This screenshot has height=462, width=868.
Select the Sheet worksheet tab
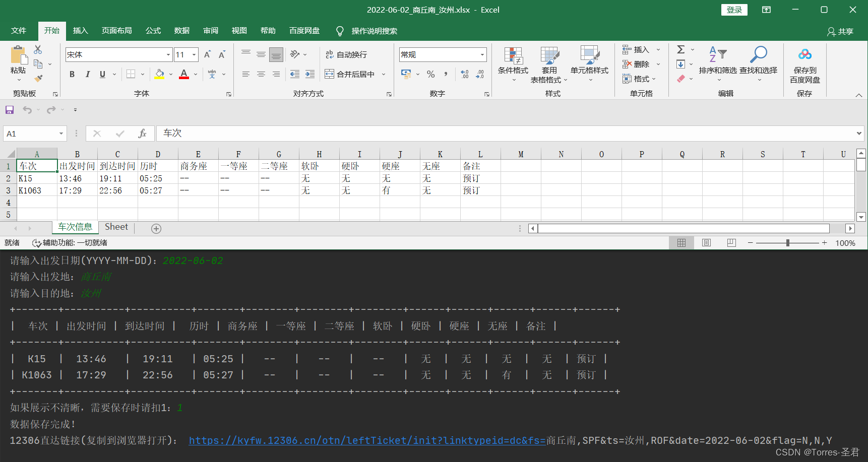click(116, 227)
